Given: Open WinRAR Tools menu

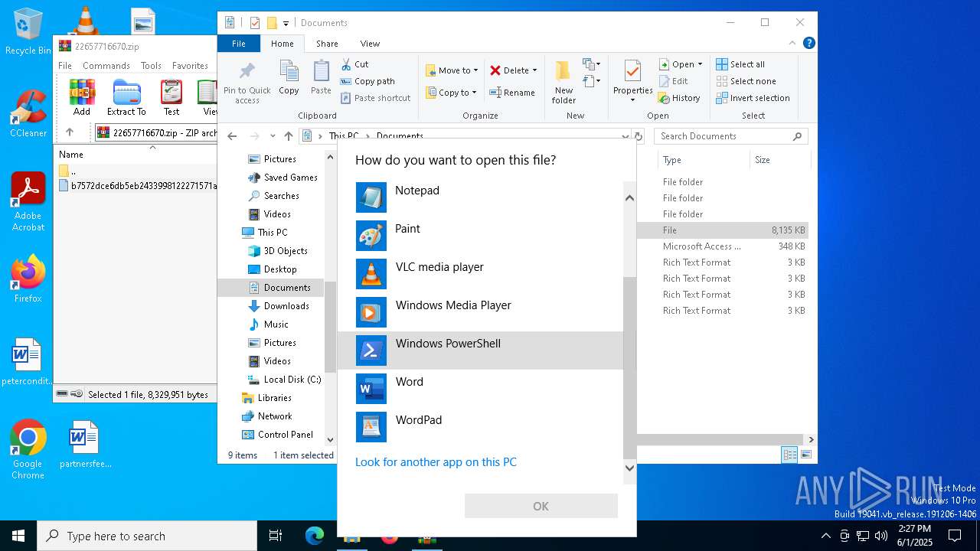Looking at the screenshot, I should pyautogui.click(x=151, y=66).
